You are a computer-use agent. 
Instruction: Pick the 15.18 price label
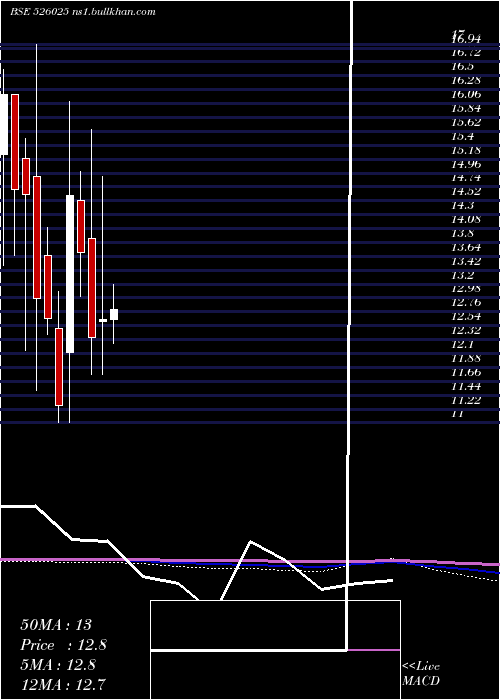pos(466,150)
